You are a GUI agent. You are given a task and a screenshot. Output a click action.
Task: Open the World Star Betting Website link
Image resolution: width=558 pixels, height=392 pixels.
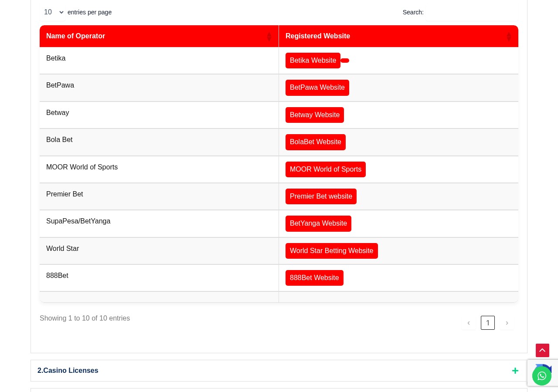coord(332,251)
